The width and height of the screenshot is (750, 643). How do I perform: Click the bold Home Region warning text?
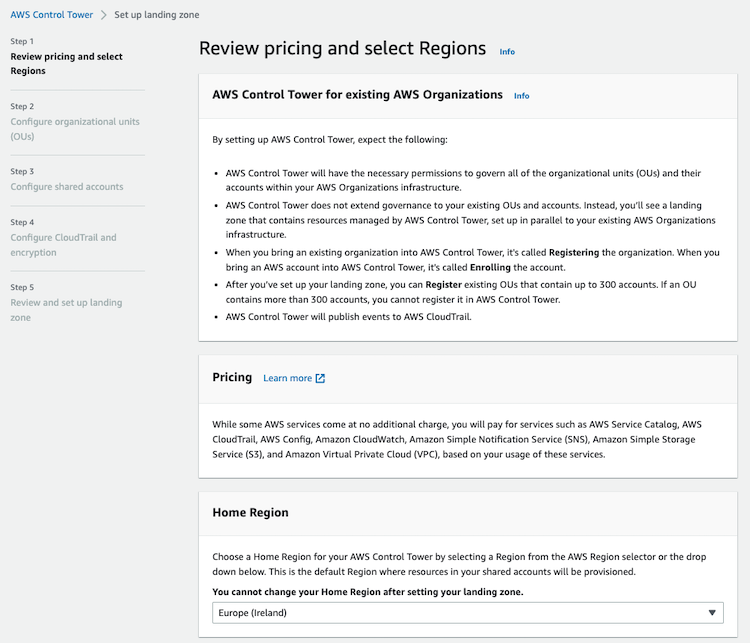tap(367, 592)
